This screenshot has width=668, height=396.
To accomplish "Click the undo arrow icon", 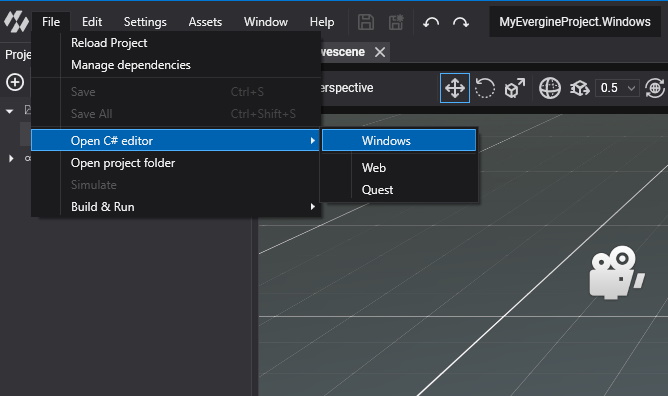I will click(x=431, y=22).
